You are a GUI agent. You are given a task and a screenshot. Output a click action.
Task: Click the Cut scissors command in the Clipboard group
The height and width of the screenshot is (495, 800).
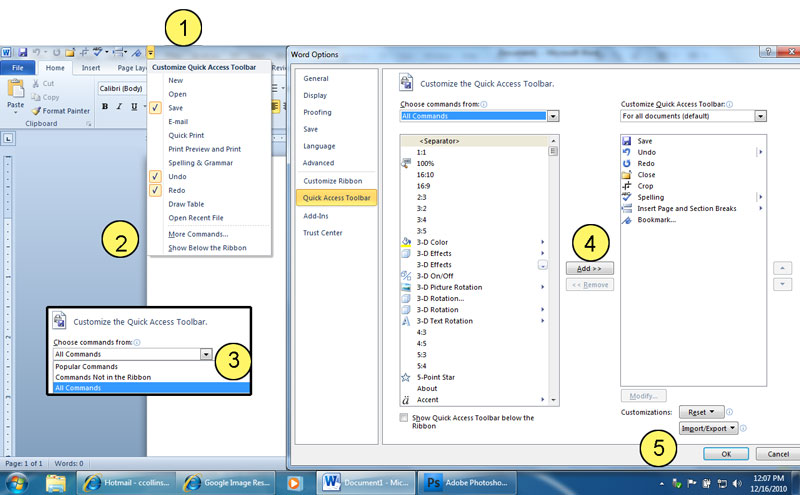pyautogui.click(x=43, y=83)
